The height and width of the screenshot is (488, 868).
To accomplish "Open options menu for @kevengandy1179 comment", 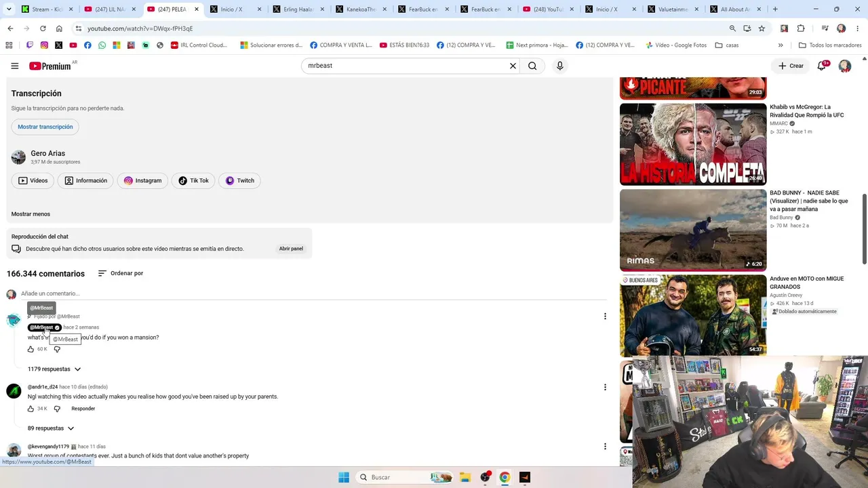I will [605, 446].
